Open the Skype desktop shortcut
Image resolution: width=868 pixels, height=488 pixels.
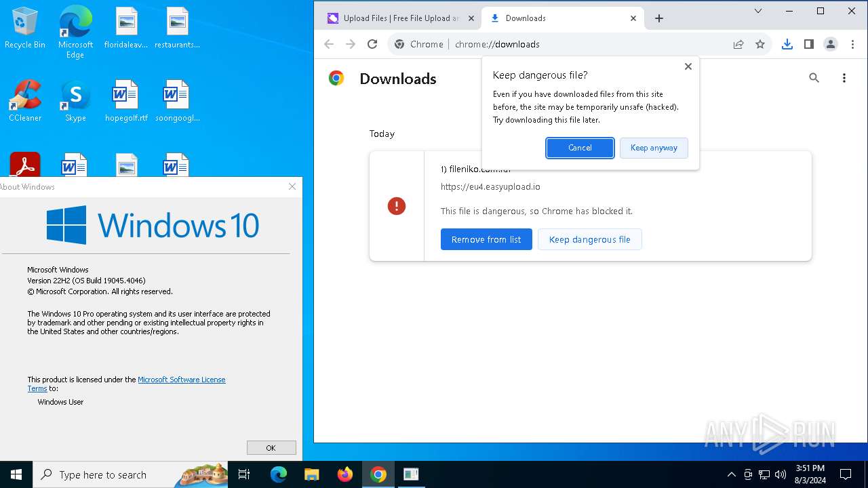click(75, 101)
